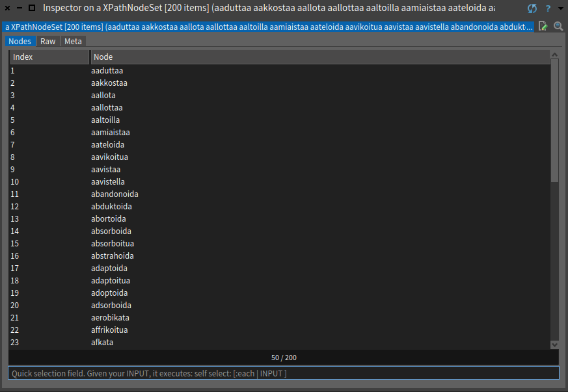The height and width of the screenshot is (392, 568).
Task: Select the Nodes tab
Action: 20,41
